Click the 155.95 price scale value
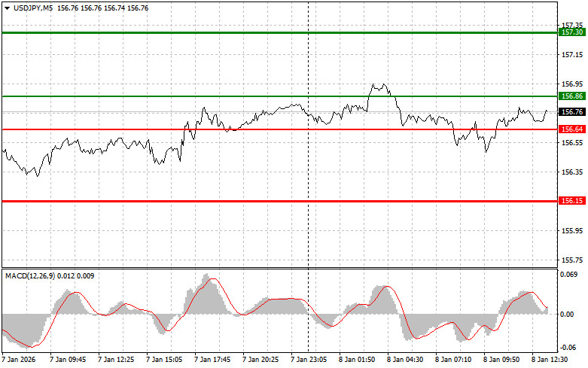The height and width of the screenshot is (368, 588). (x=572, y=231)
